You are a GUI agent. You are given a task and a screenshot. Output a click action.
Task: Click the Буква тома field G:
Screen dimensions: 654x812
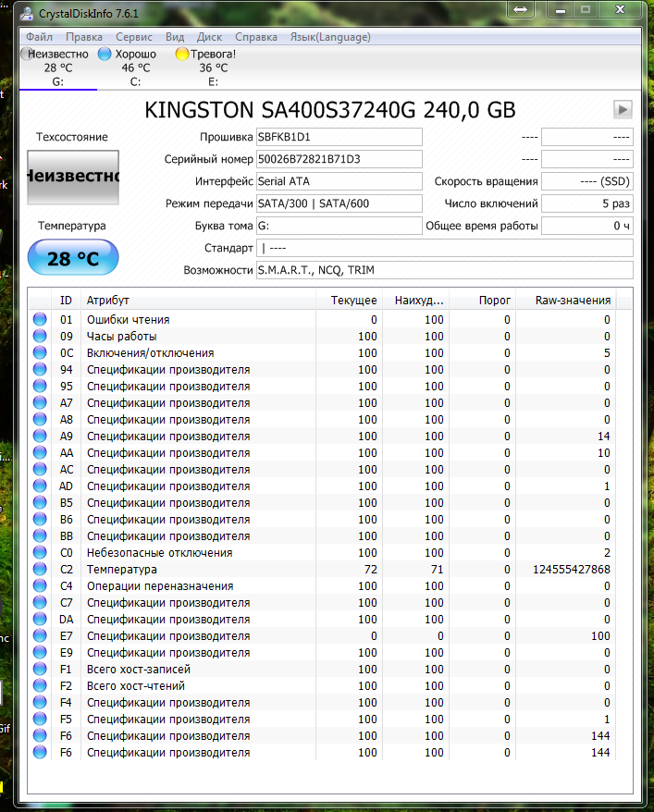pos(339,226)
